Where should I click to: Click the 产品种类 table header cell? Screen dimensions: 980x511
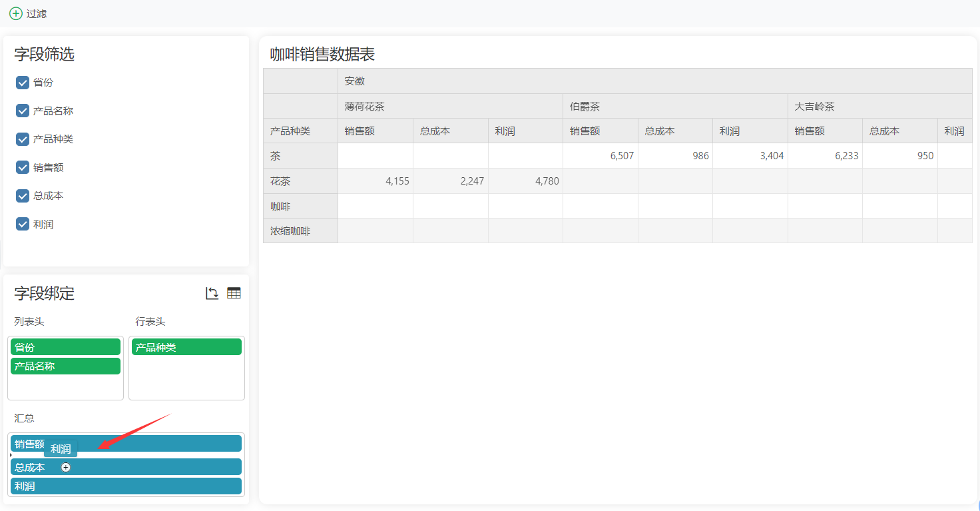[300, 131]
